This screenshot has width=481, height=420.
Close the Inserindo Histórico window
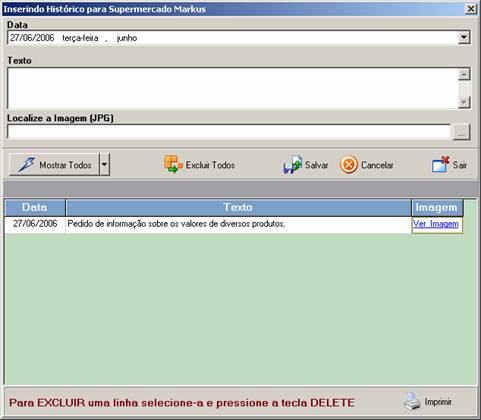471,9
